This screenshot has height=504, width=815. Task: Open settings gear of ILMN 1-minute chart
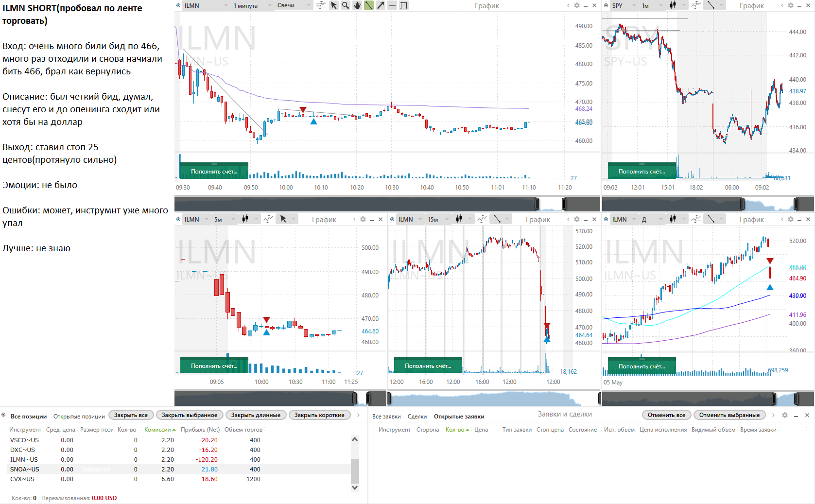[x=577, y=5]
